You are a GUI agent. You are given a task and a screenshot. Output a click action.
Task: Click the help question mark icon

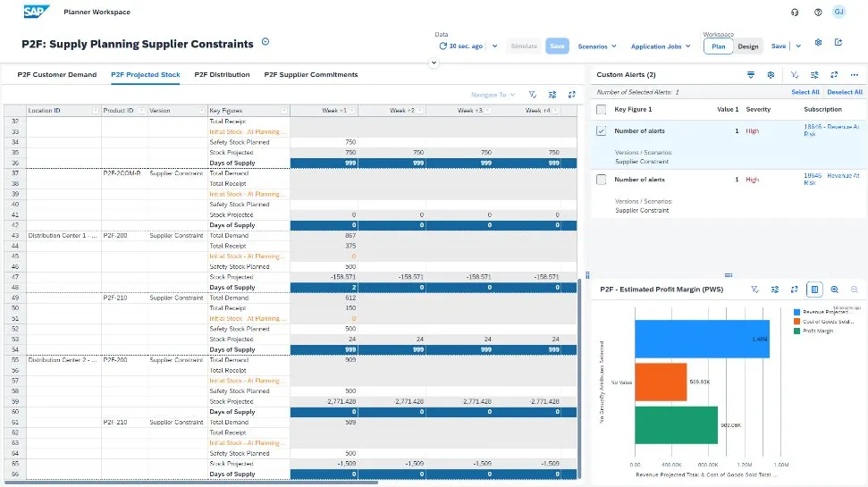pos(818,13)
